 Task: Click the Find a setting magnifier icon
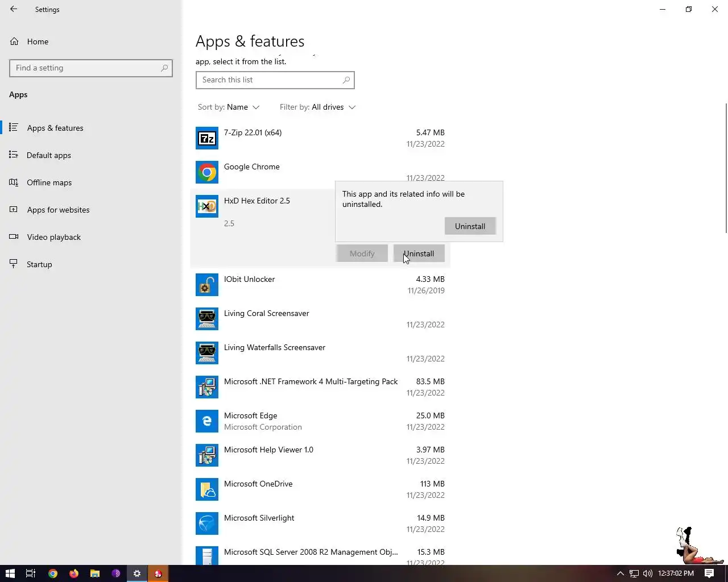click(x=164, y=68)
